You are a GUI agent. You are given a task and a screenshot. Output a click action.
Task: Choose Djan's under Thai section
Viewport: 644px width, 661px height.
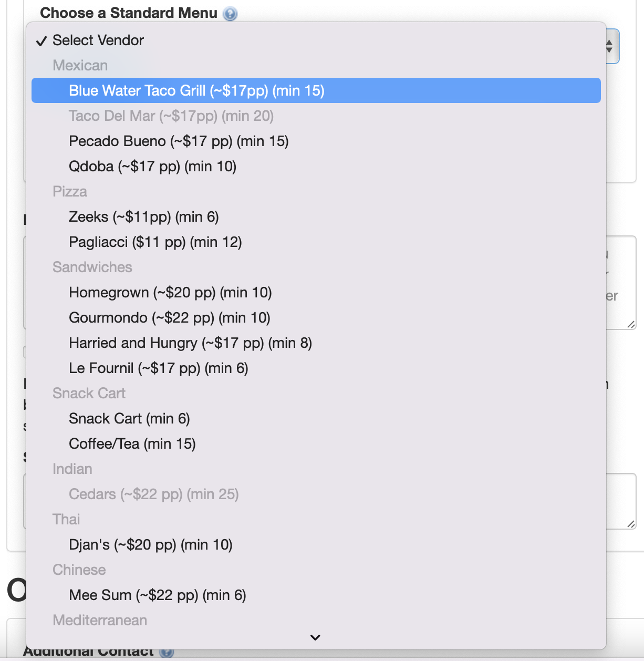pos(151,544)
